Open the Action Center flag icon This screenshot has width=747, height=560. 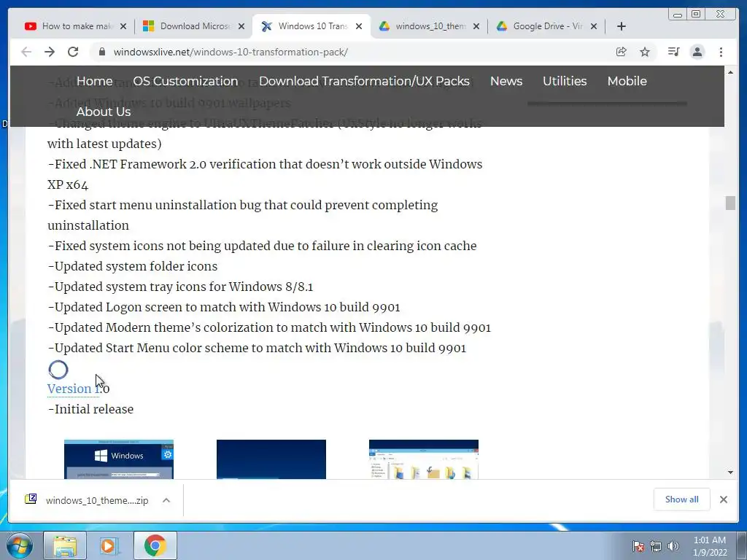638,546
